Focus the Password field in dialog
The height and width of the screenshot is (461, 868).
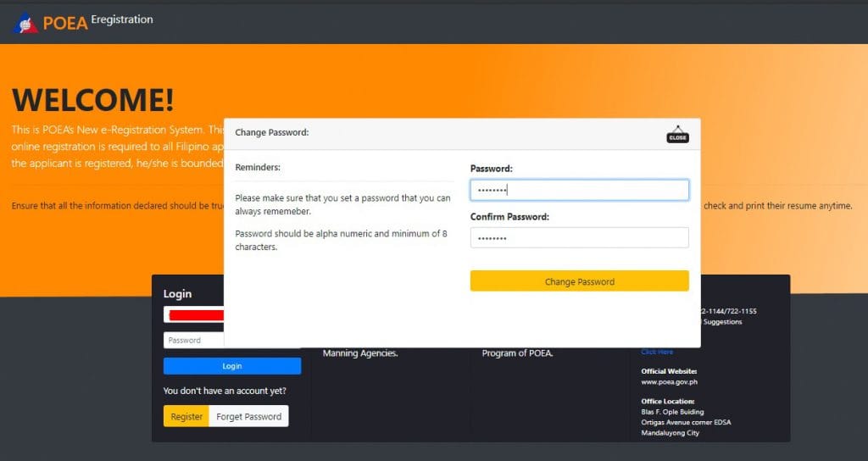point(580,190)
